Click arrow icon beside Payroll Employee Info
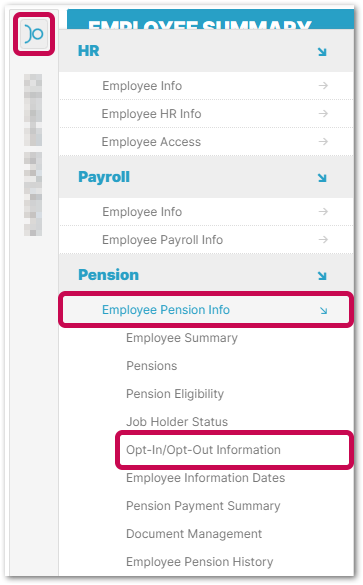Screen dimensions: 363x585 click(x=323, y=212)
